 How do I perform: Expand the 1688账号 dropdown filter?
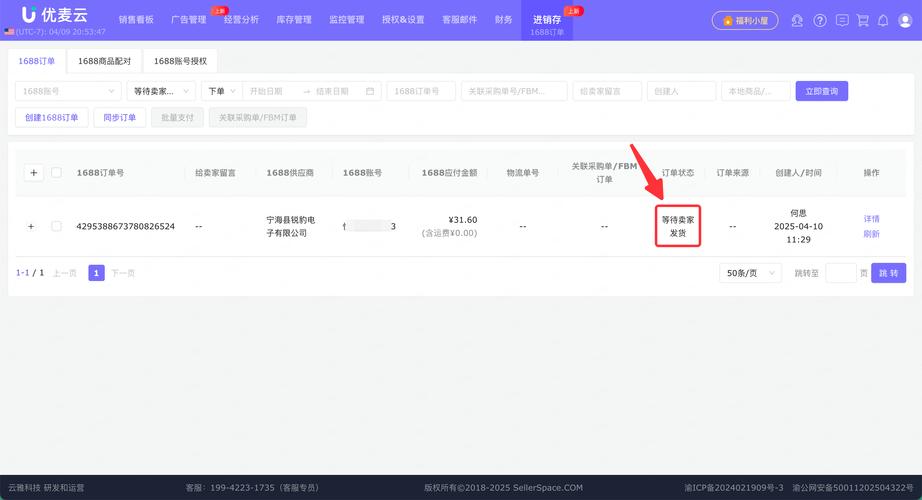[x=66, y=91]
